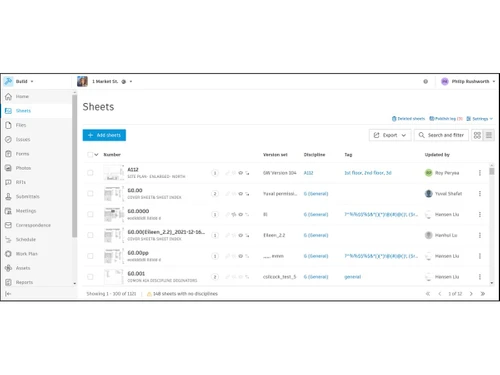Click the help question mark icon
Screen dimensions: 500x375
coord(426,81)
